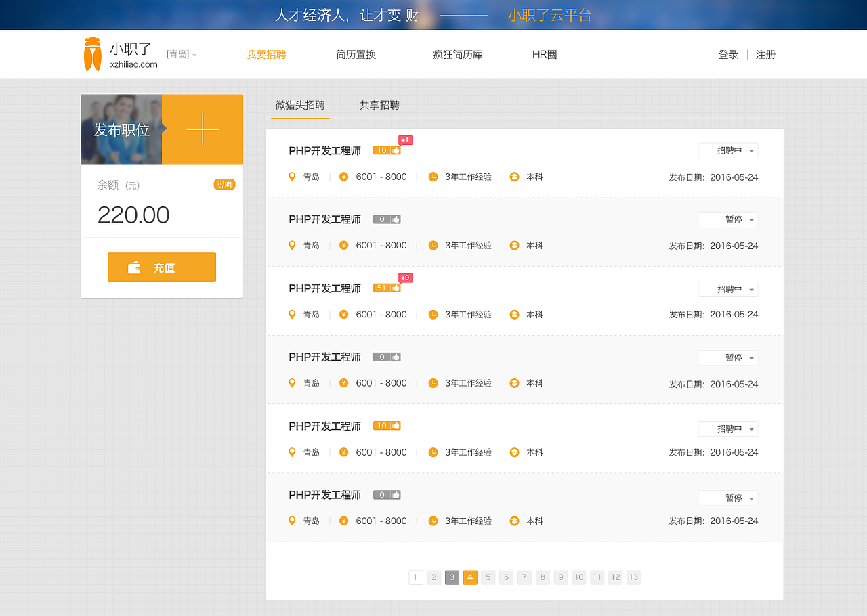Click the 发布职位 photo thumbnail
The height and width of the screenshot is (616, 867).
(x=121, y=129)
